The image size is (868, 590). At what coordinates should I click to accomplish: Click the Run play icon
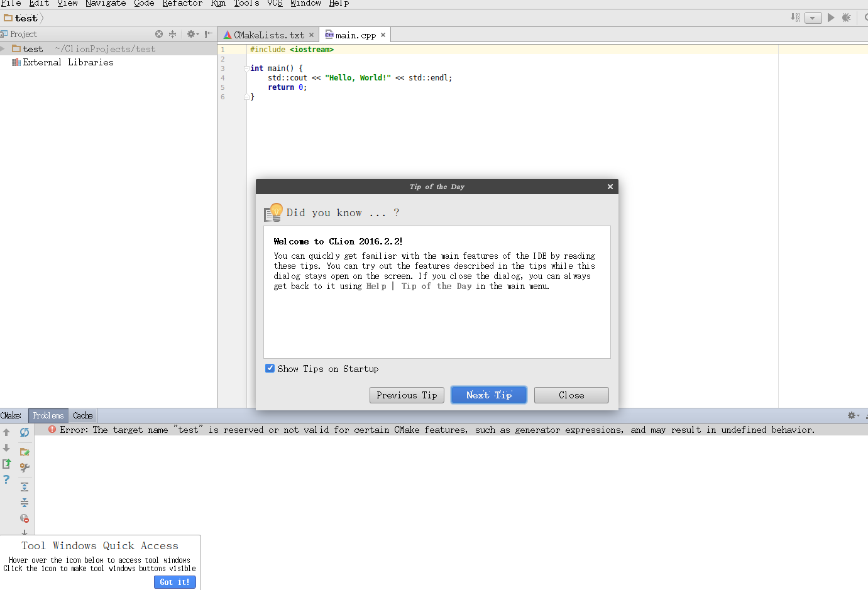click(831, 18)
